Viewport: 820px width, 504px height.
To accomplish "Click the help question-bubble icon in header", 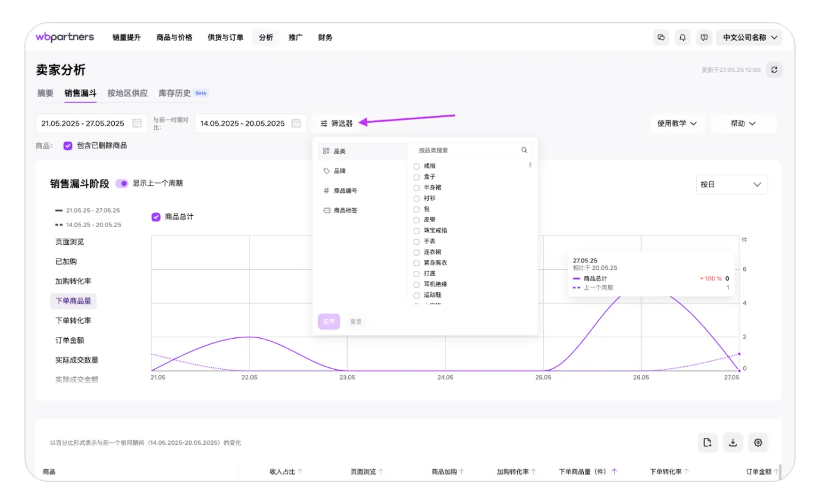I will (x=704, y=38).
